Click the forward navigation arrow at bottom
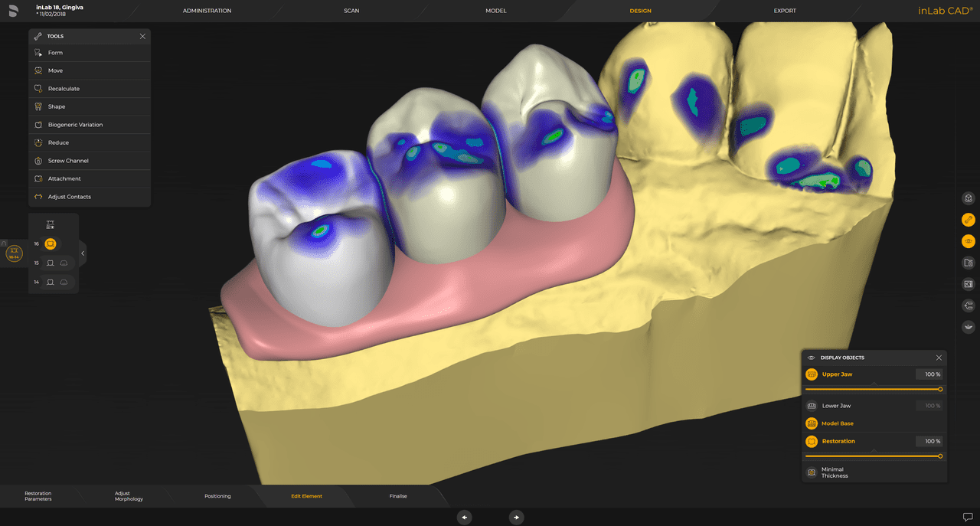 pos(516,517)
